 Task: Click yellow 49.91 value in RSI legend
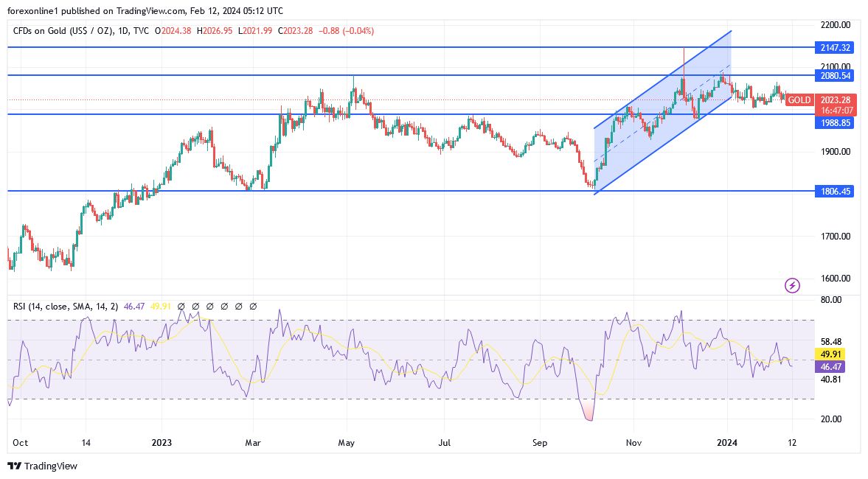click(160, 307)
